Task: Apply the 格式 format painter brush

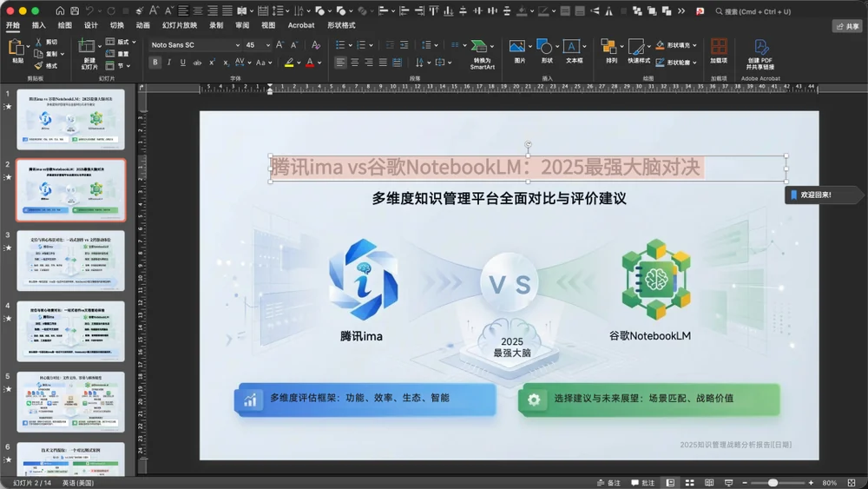Action: click(x=46, y=66)
